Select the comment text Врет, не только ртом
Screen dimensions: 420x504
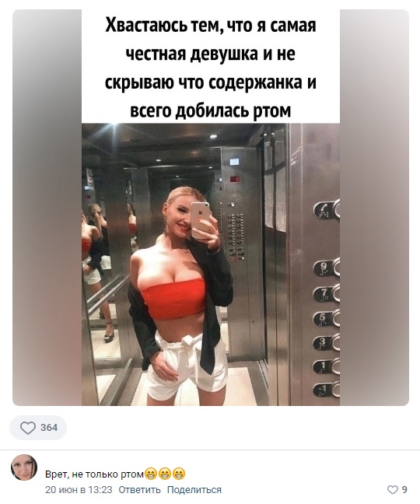[x=94, y=474]
